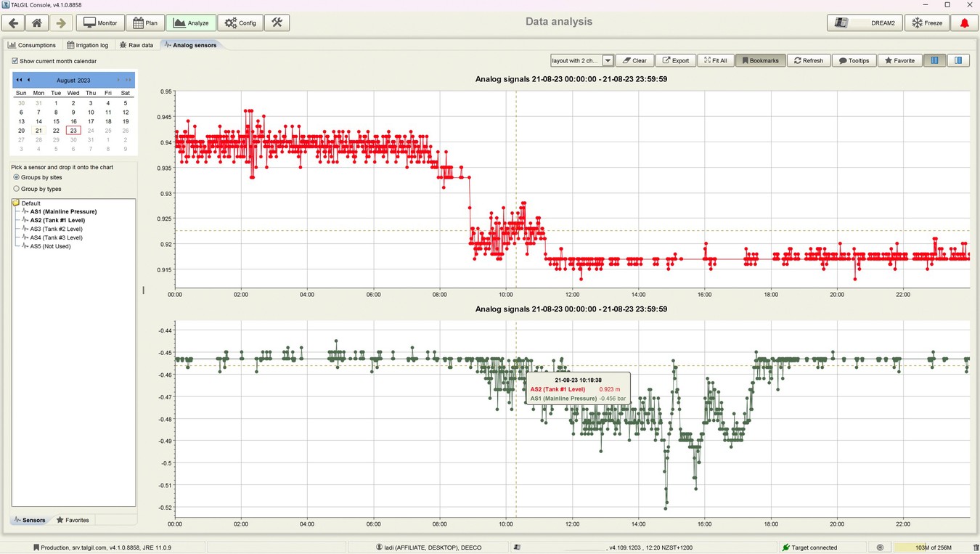Switch to the Raw data tab
Screen dimensions: 980x554
click(x=136, y=45)
